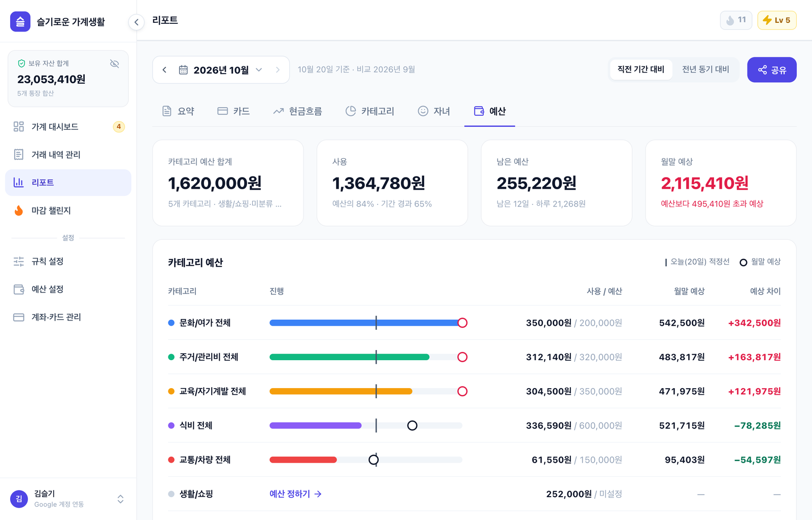Open the 요약 tab

[x=178, y=111]
